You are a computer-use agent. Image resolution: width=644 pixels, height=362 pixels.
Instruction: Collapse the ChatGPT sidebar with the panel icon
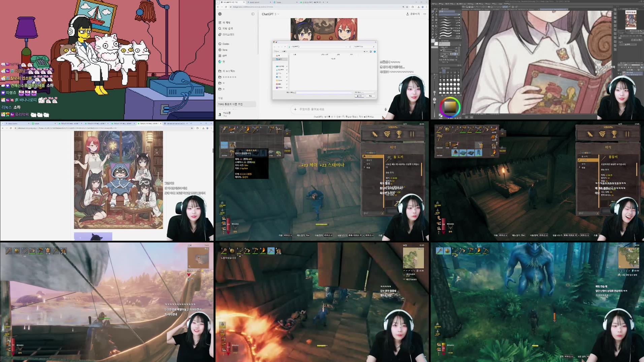point(253,14)
